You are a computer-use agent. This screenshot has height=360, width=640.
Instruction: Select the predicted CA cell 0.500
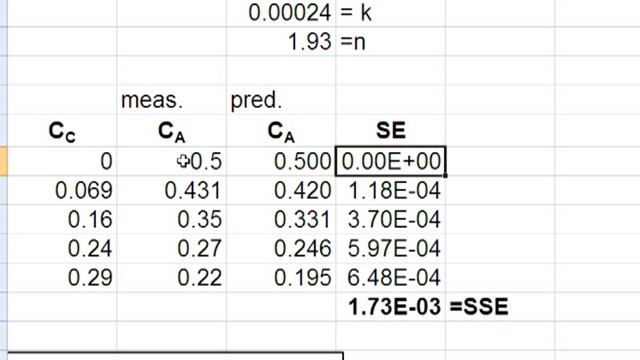click(x=281, y=161)
